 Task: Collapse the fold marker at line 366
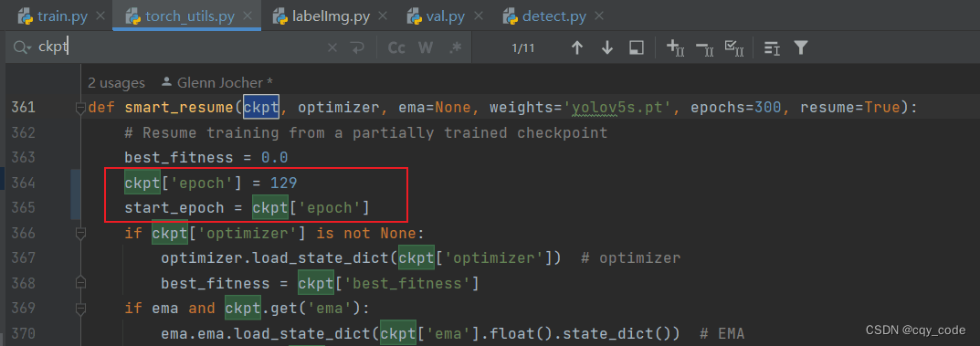[x=80, y=234]
